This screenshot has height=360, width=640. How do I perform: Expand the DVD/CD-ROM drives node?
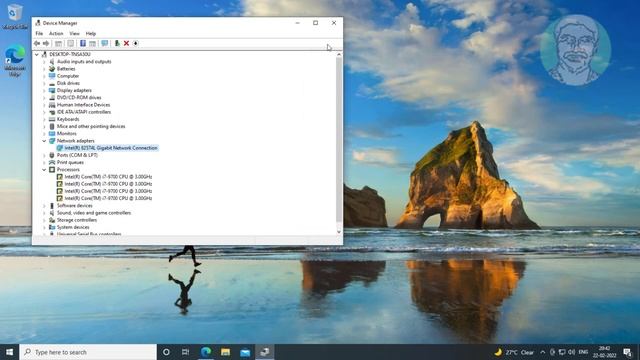coord(44,98)
